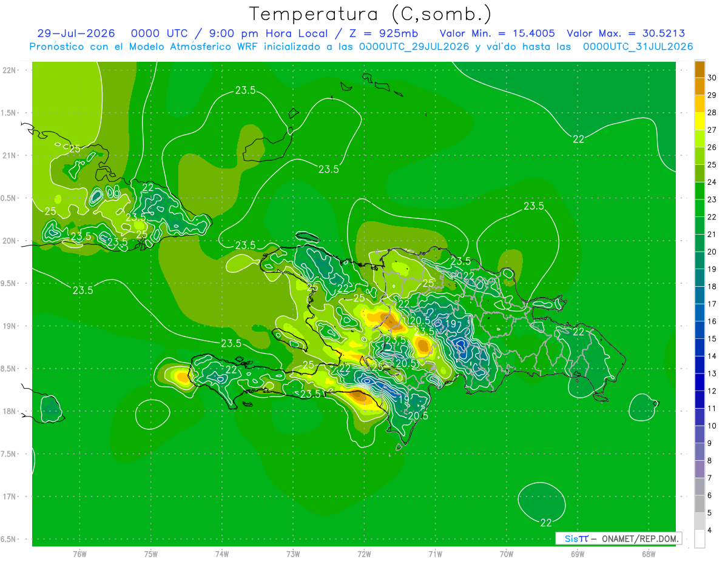Click the '17N' latitude axis label

[9, 497]
